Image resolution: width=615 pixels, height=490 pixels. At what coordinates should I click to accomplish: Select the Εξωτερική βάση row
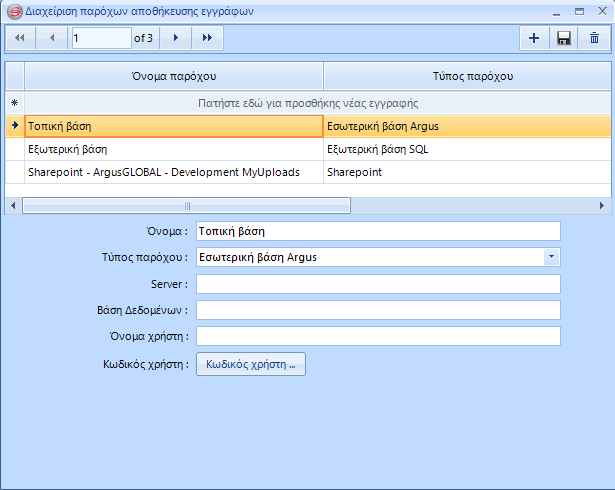coord(174,149)
